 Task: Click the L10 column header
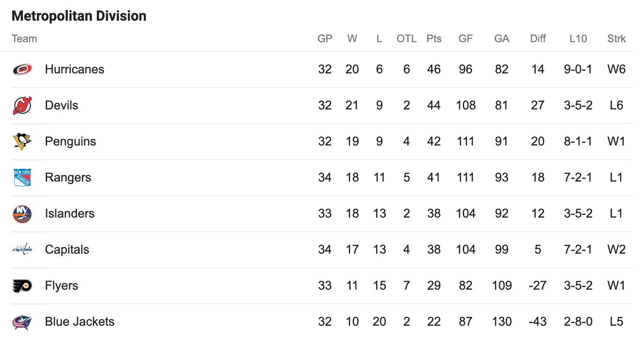[578, 39]
